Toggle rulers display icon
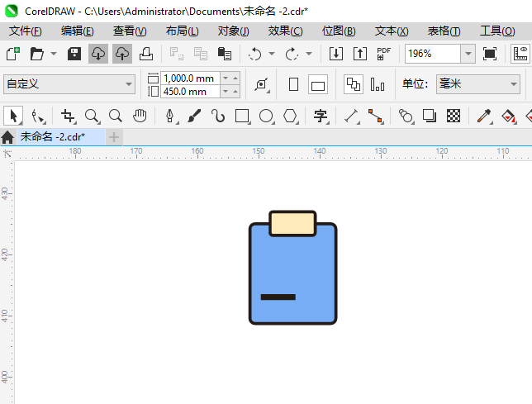The width and height of the screenshot is (532, 404). coord(520,54)
